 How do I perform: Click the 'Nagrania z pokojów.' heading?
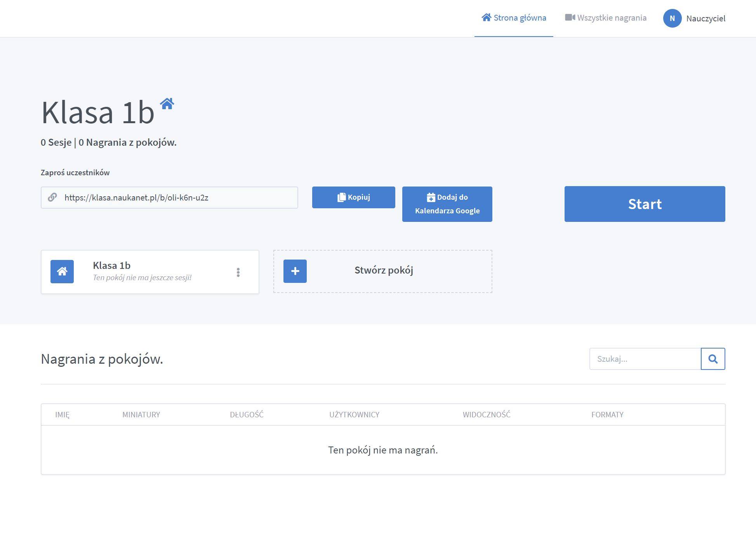click(x=102, y=359)
